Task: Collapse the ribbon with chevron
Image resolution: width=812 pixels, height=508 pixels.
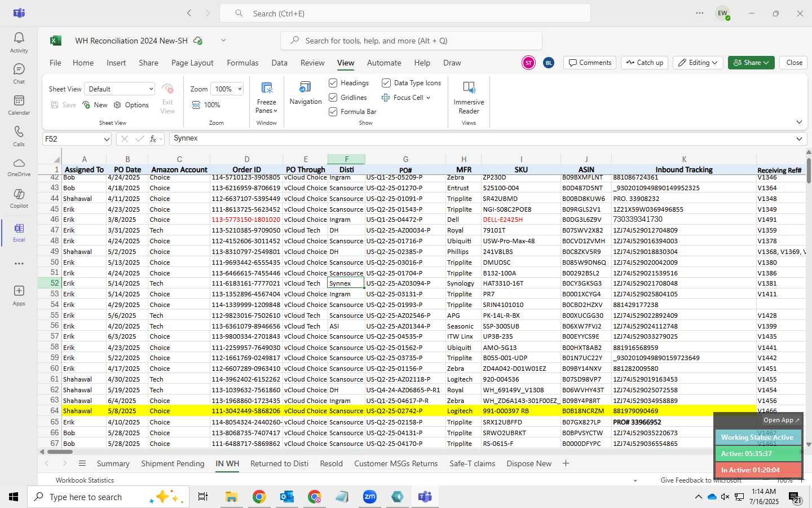Action: (x=799, y=122)
